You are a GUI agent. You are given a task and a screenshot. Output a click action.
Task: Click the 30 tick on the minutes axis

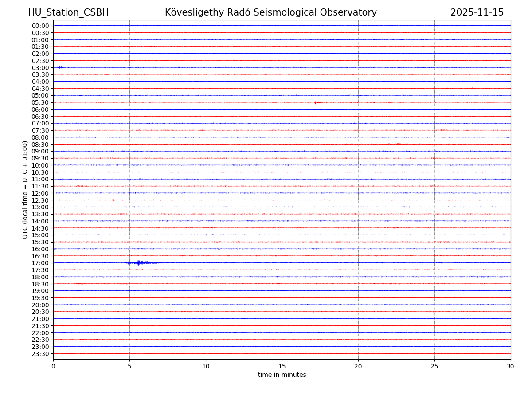point(510,366)
